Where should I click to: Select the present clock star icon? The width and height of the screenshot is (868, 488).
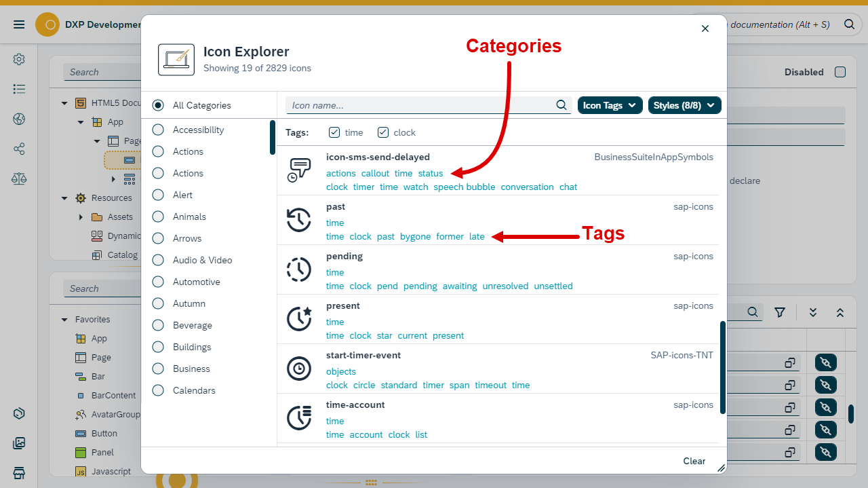coord(299,319)
